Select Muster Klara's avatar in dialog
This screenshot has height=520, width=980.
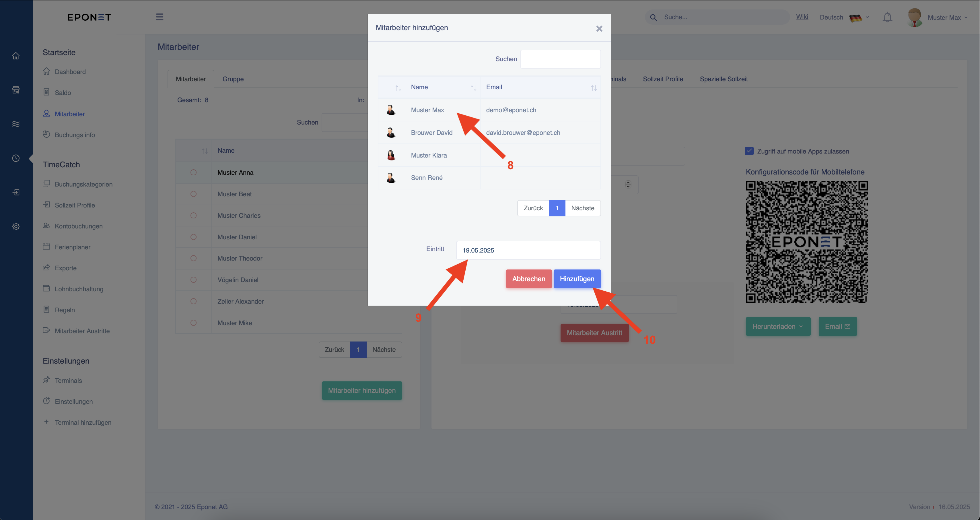(391, 155)
